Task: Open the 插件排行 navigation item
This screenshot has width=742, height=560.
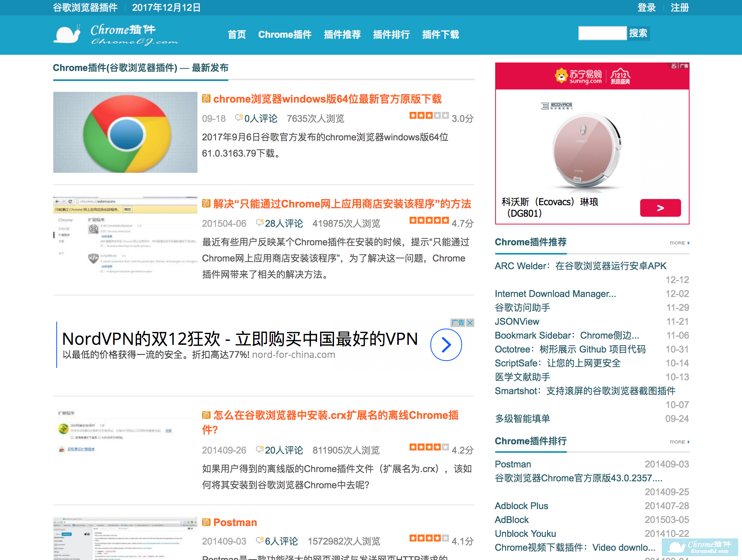Action: point(391,35)
